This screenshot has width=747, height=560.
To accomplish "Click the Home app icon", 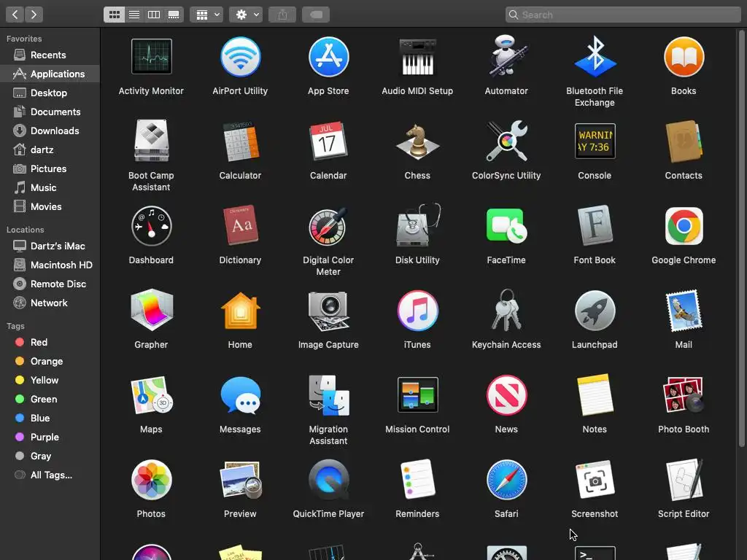I will click(241, 310).
